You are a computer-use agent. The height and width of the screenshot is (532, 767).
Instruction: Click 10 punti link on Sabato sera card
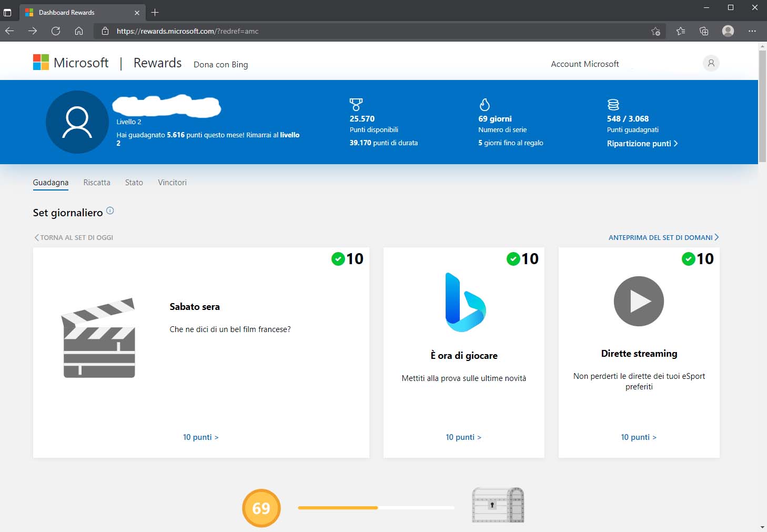[200, 437]
